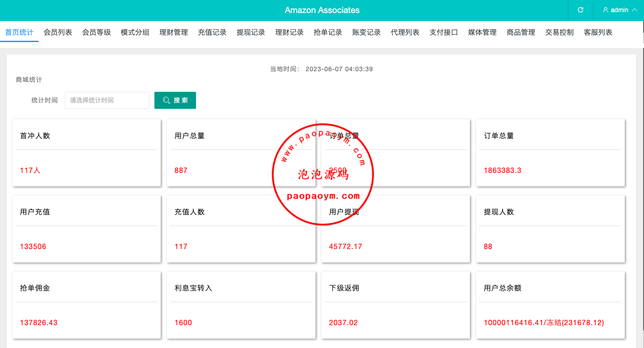Switch to the 会员列表 tab
This screenshot has width=644, height=348.
click(58, 32)
